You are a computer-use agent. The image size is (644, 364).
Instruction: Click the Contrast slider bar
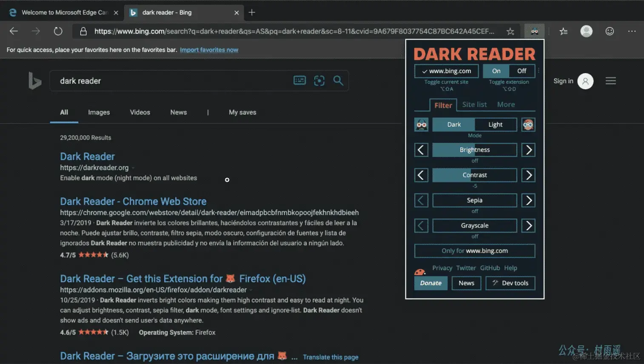point(475,175)
